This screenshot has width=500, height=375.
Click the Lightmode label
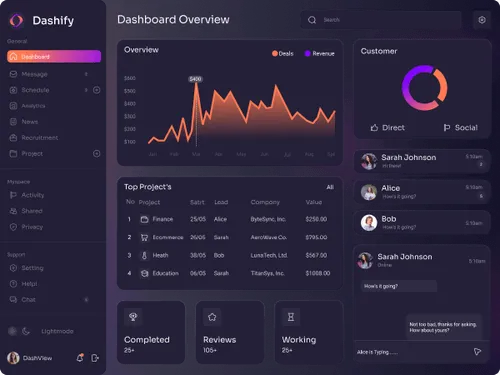[57, 331]
